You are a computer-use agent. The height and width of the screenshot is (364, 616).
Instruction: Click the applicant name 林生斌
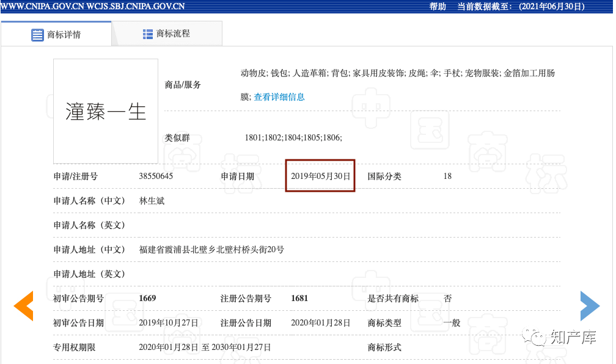tap(152, 201)
